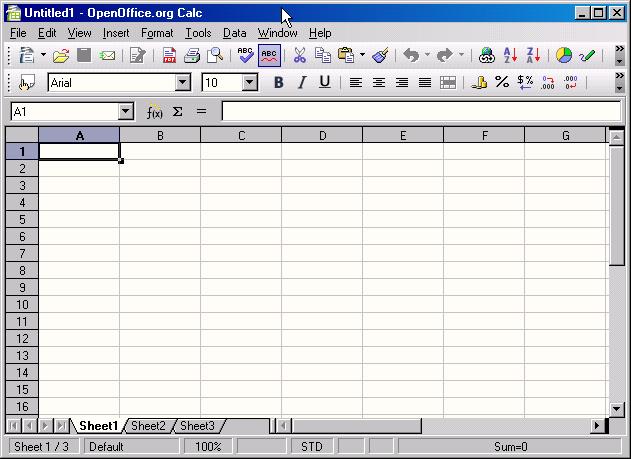Apply Currency number format icon
This screenshot has width=631, height=459.
pos(479,82)
